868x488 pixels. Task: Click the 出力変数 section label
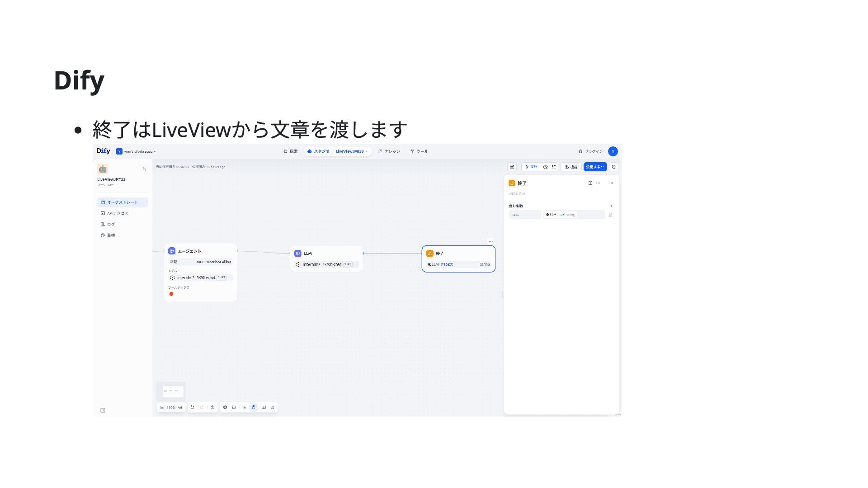coord(516,206)
